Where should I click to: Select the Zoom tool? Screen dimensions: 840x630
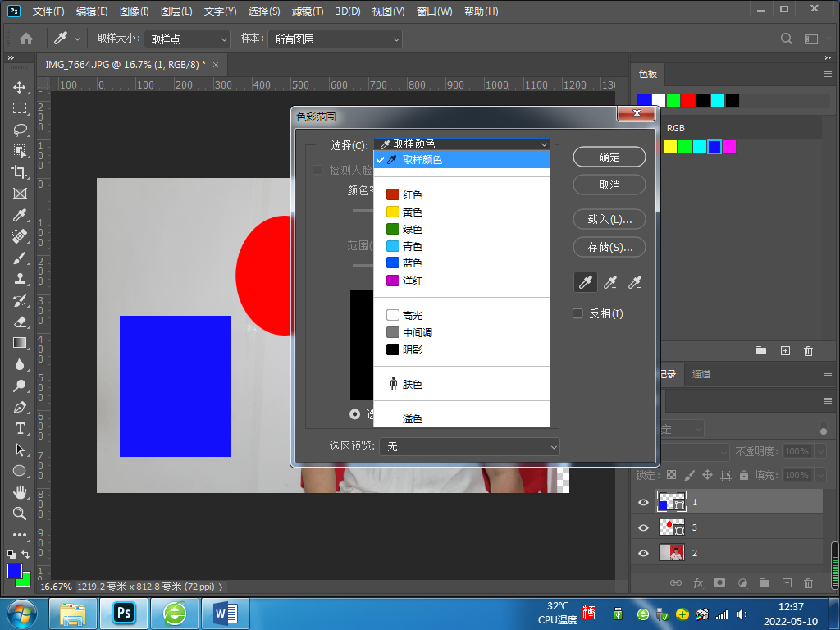click(x=20, y=513)
